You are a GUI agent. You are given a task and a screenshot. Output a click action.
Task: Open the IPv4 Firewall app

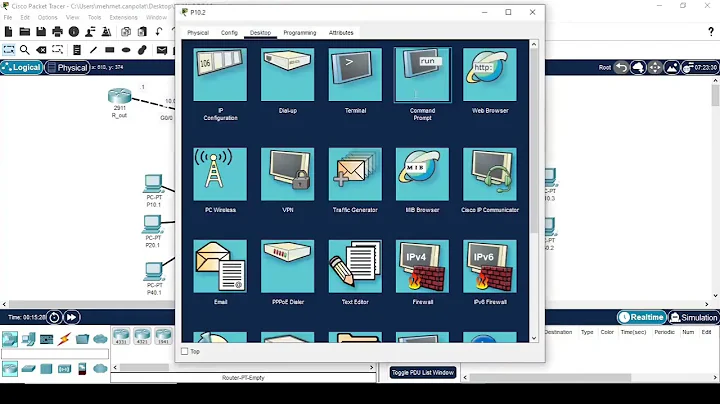click(x=422, y=266)
